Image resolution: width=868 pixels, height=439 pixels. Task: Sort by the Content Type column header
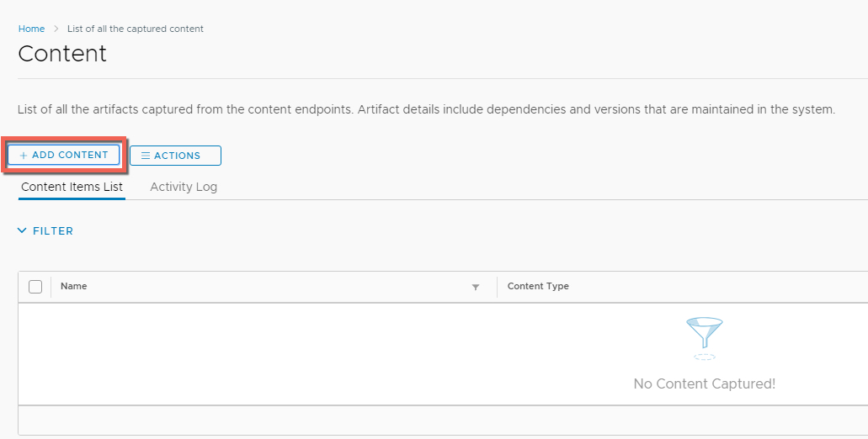click(538, 286)
